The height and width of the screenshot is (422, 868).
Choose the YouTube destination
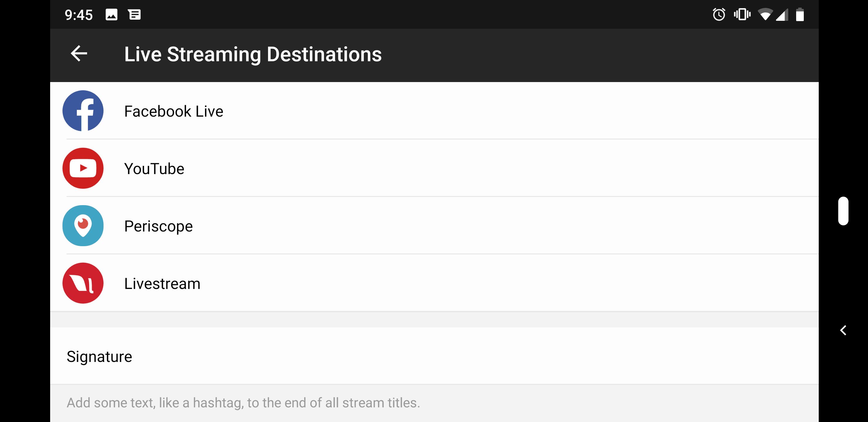pyautogui.click(x=154, y=169)
